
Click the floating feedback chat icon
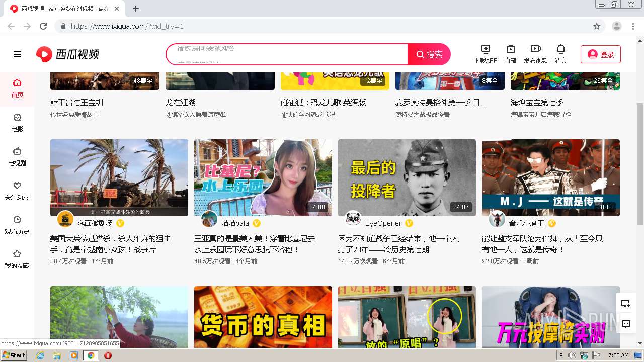pyautogui.click(x=626, y=324)
